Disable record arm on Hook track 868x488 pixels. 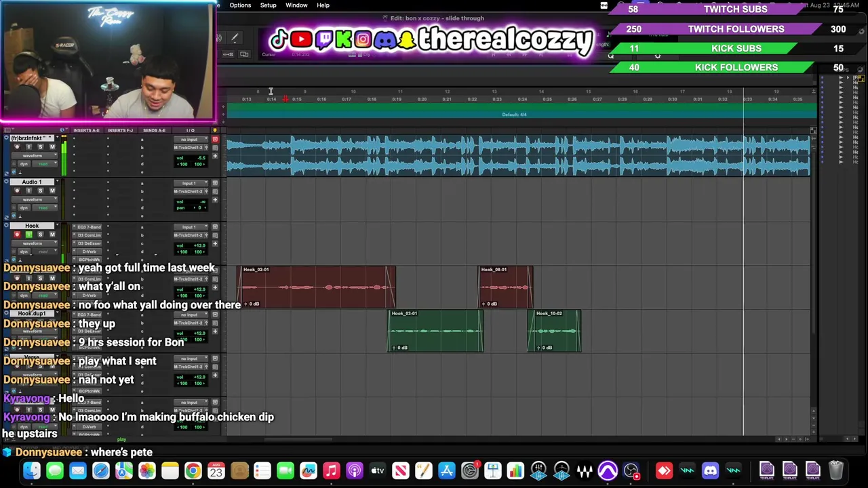17,235
